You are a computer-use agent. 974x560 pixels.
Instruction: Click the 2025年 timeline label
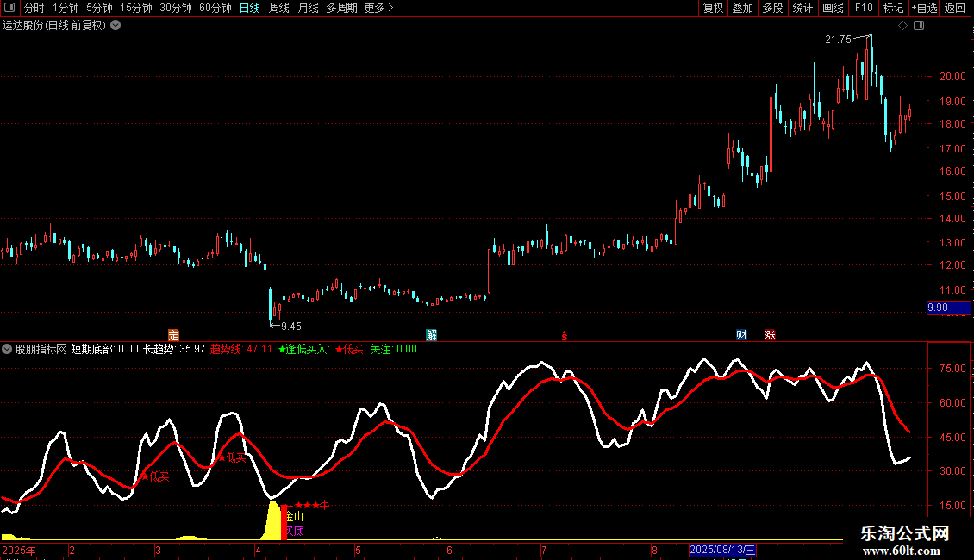click(x=19, y=550)
